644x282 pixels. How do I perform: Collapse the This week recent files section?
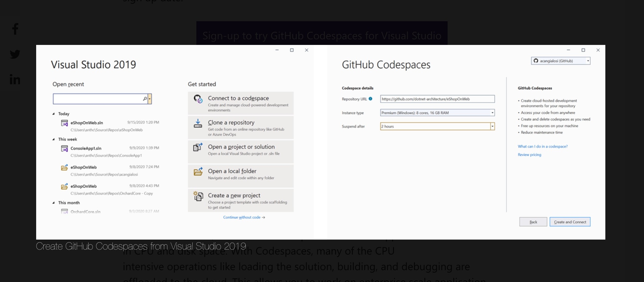tap(54, 139)
